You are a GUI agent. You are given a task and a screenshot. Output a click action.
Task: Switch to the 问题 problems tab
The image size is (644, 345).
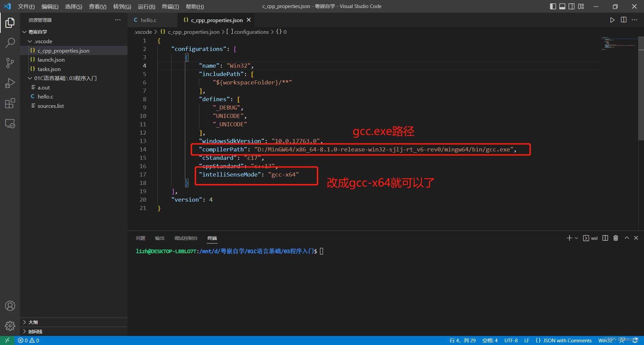click(141, 238)
